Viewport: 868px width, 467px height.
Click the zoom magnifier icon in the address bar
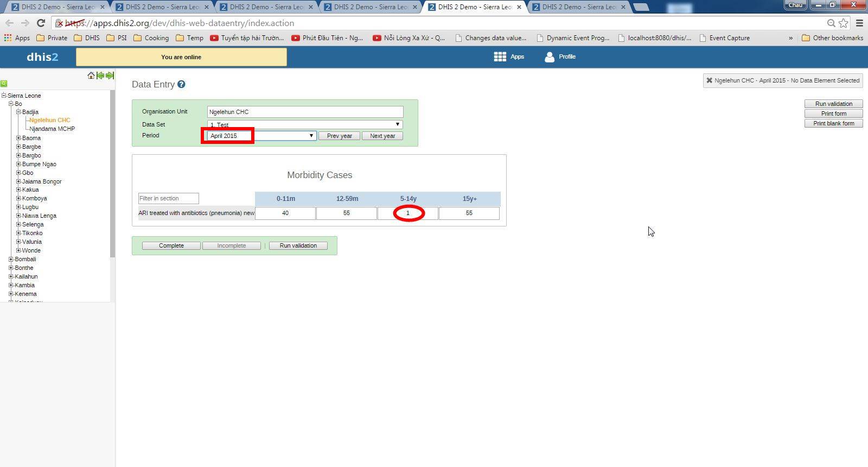[831, 23]
